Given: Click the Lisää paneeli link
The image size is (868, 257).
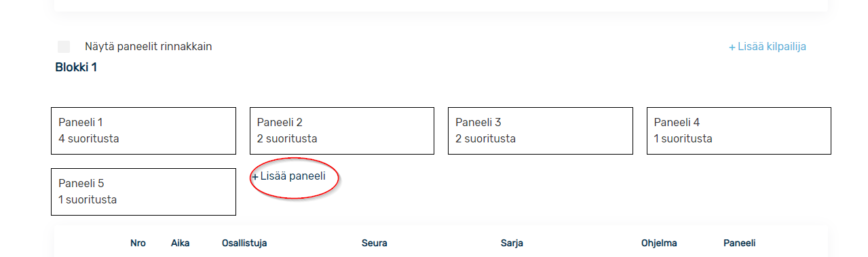Looking at the screenshot, I should pyautogui.click(x=288, y=176).
